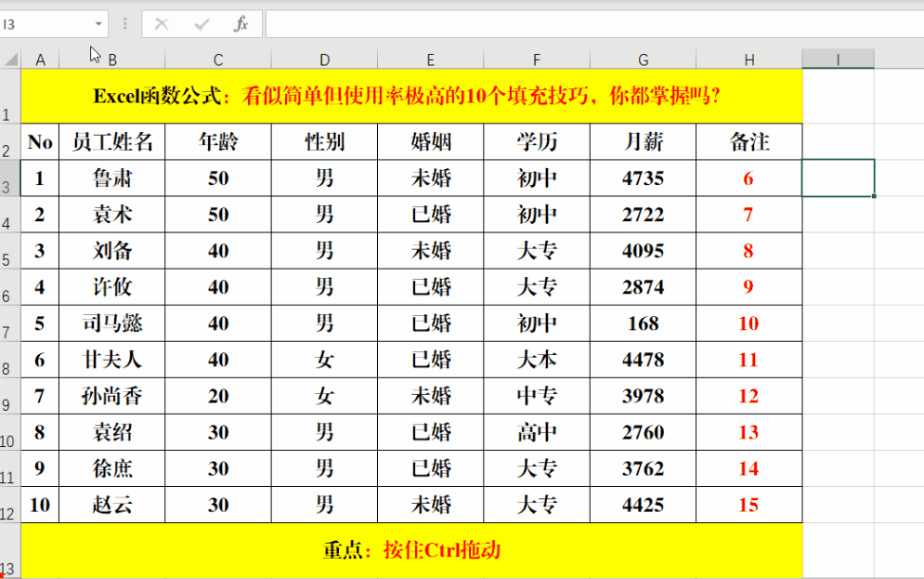Click the 性别 header cell

(325, 141)
